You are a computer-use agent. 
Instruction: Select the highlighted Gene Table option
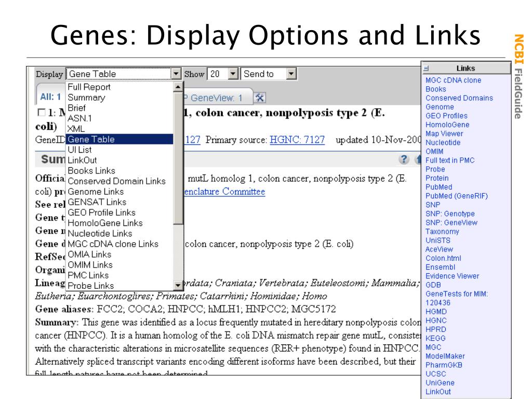(120, 139)
